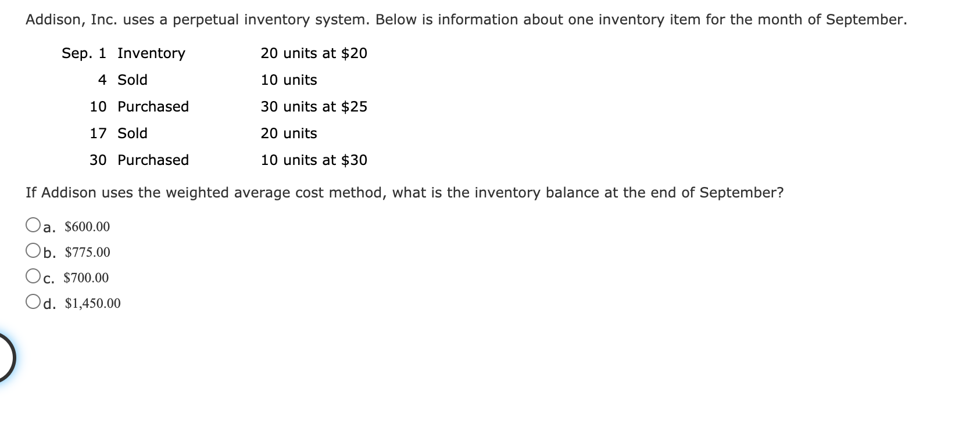Click the 30 Purchased entry

coord(140,160)
